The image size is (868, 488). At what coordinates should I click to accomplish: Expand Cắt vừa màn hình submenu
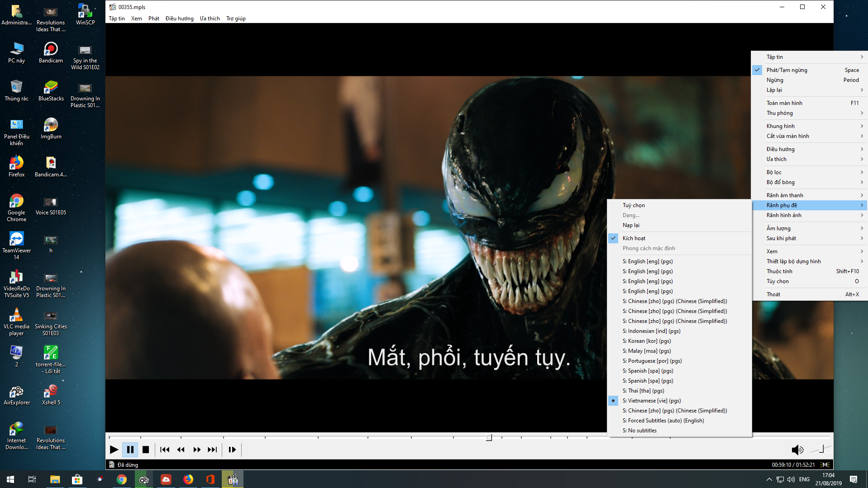tap(810, 136)
